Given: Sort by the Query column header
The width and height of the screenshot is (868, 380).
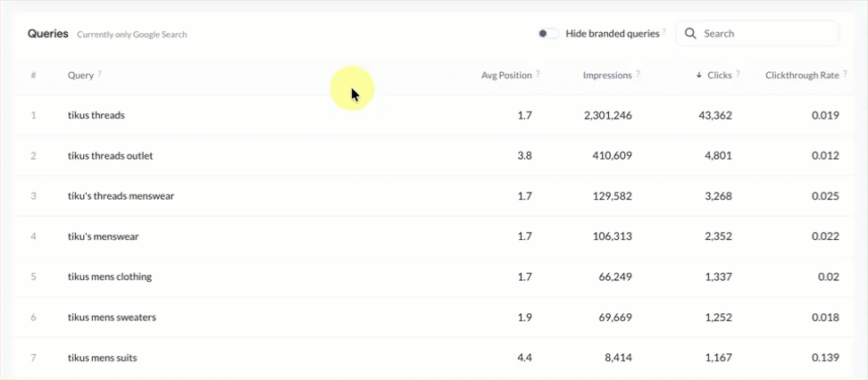Looking at the screenshot, I should [80, 75].
